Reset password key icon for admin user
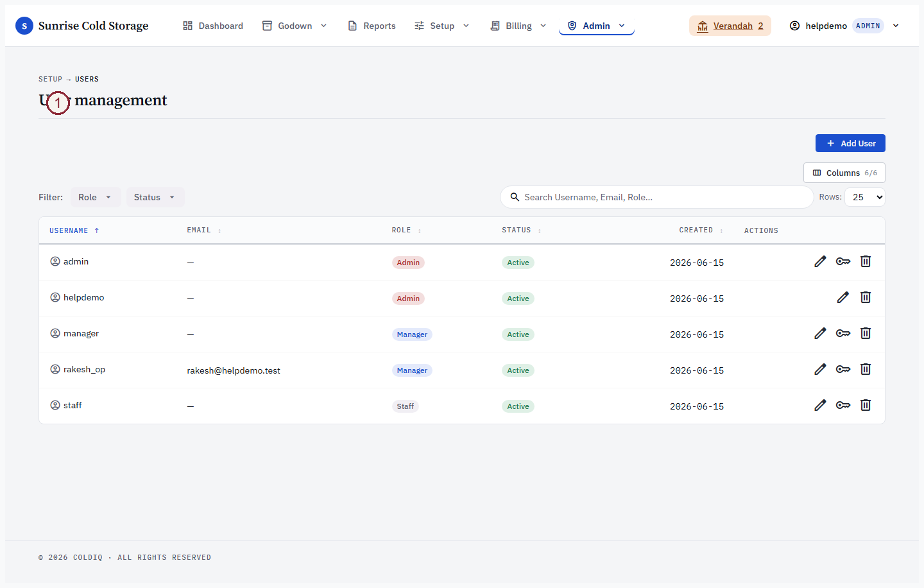924x588 pixels. pyautogui.click(x=843, y=261)
